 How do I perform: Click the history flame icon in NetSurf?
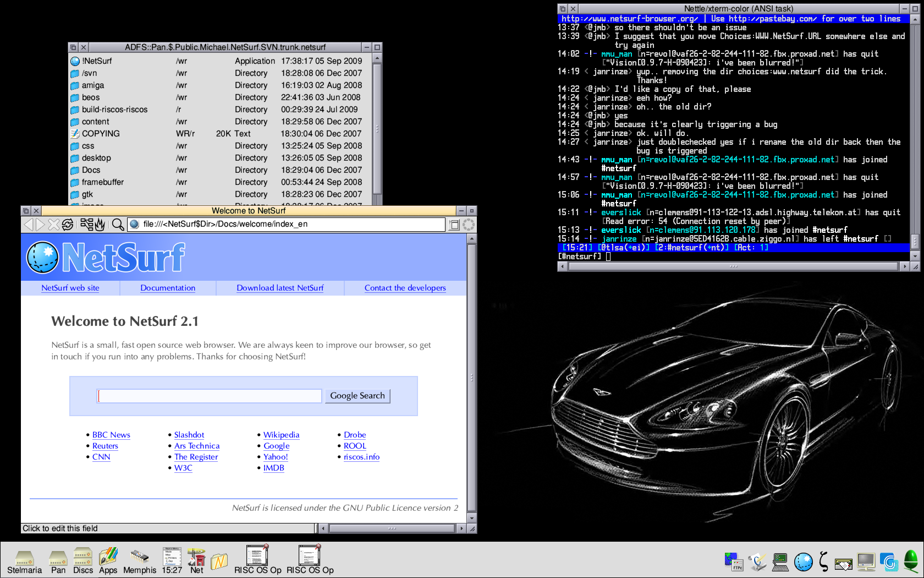[x=100, y=224]
